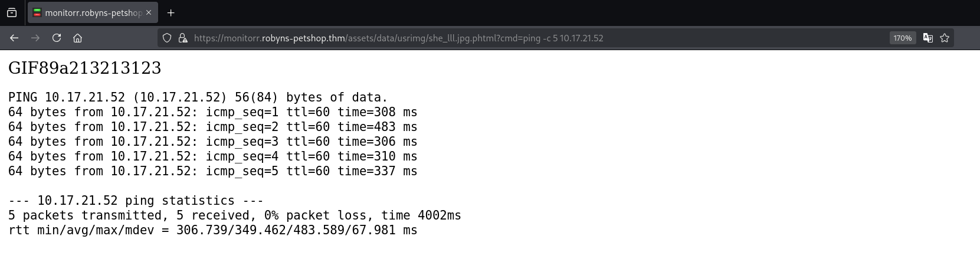Open Firefox View from the tab bar

click(x=12, y=12)
